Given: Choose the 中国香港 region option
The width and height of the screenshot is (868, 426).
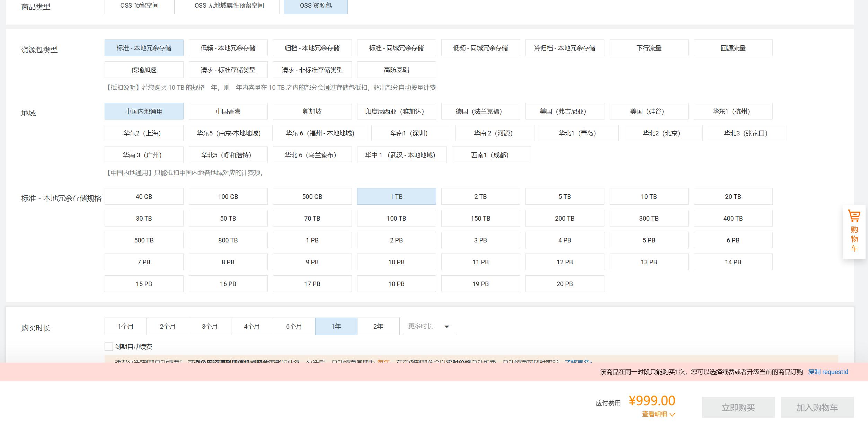Looking at the screenshot, I should 228,112.
